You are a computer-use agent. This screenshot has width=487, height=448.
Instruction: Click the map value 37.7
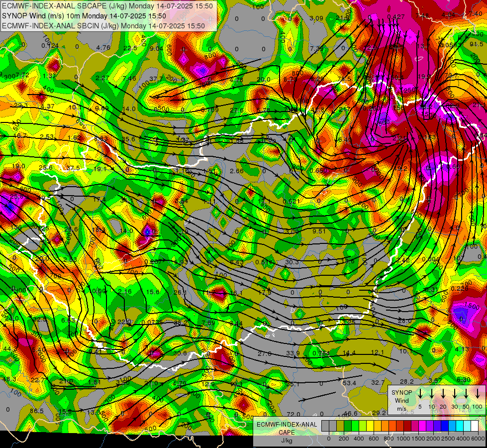coord(156,79)
